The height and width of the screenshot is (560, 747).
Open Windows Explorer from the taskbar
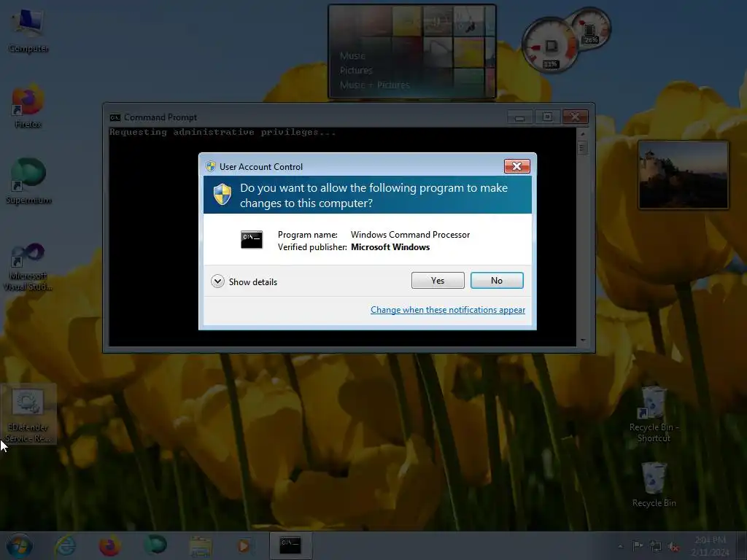pos(200,545)
